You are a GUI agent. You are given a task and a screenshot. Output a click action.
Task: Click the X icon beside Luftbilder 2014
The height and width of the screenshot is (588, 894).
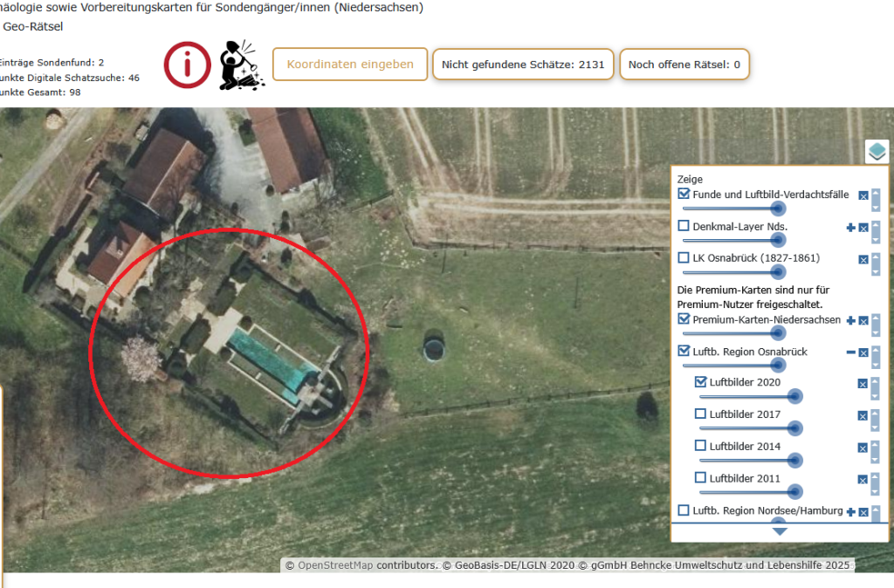[x=863, y=448]
